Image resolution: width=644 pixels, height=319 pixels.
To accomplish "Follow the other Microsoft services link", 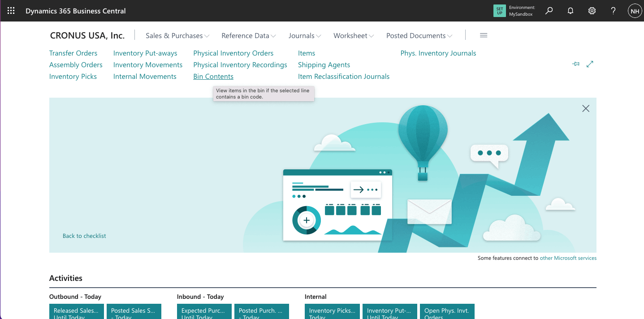I will pos(568,258).
